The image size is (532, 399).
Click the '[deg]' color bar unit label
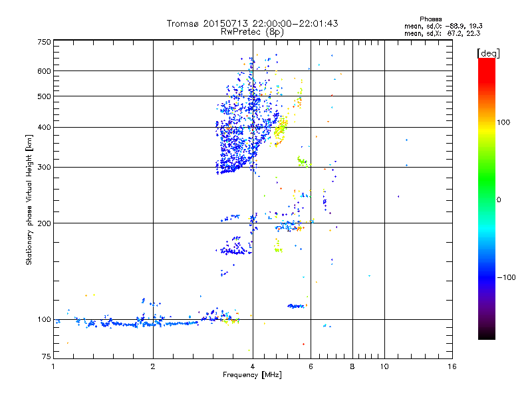(488, 53)
